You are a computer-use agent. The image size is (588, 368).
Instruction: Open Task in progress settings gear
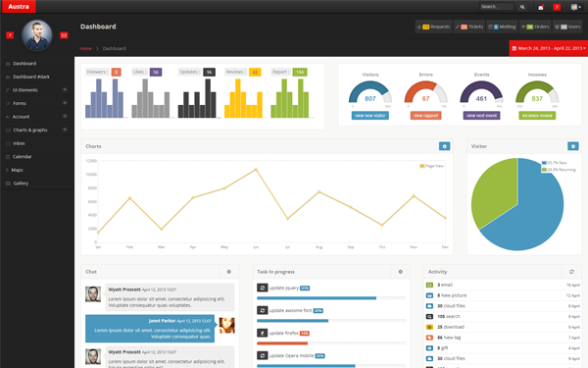(x=400, y=272)
